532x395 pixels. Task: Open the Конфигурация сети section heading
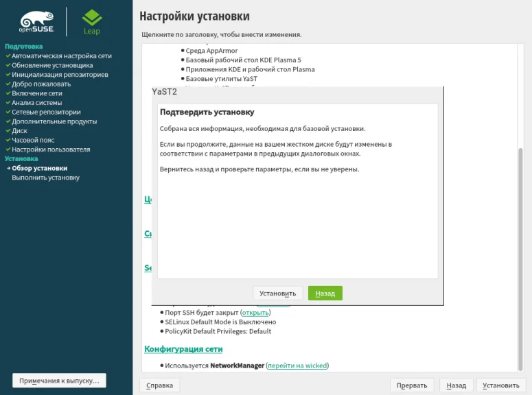pyautogui.click(x=183, y=349)
